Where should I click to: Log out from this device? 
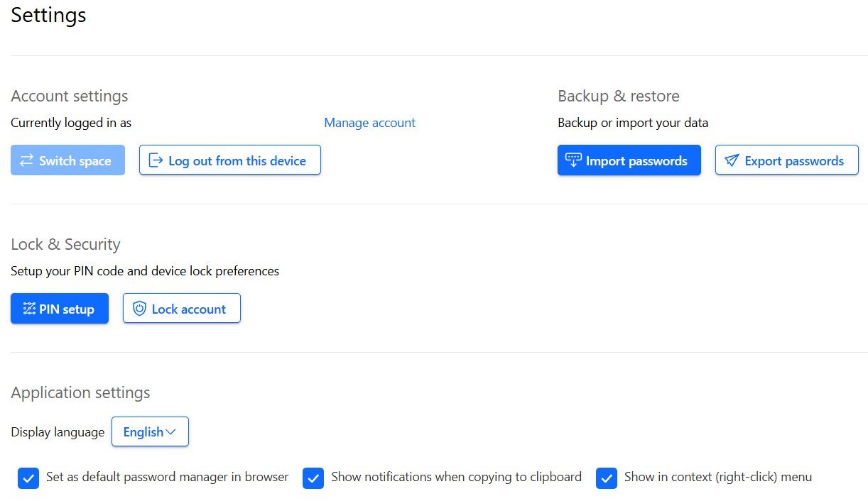pyautogui.click(x=230, y=160)
